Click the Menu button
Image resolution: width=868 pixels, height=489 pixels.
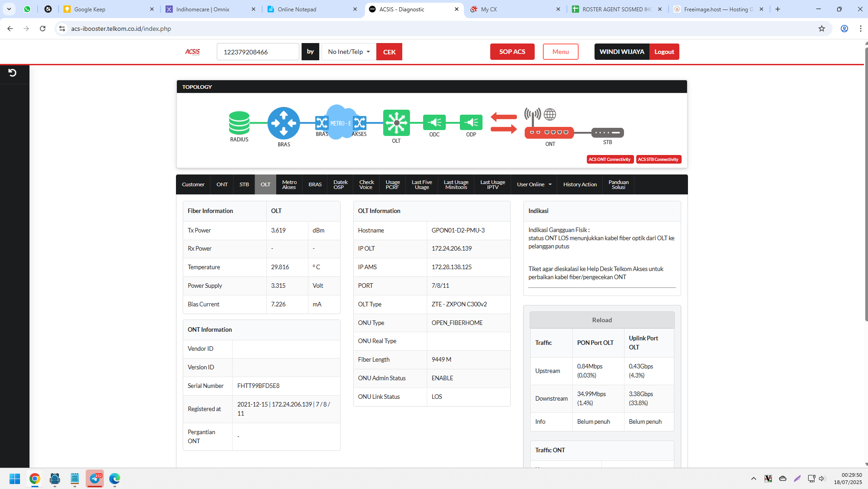pos(561,52)
